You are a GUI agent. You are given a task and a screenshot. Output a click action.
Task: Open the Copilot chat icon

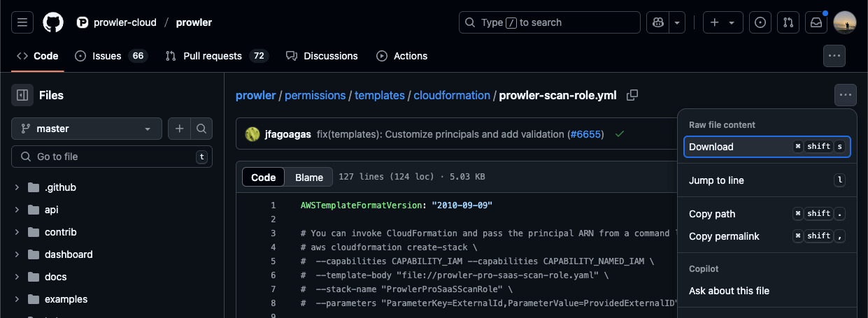pos(658,22)
